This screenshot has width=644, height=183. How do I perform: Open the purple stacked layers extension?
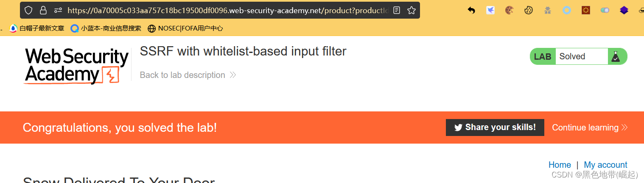(624, 10)
